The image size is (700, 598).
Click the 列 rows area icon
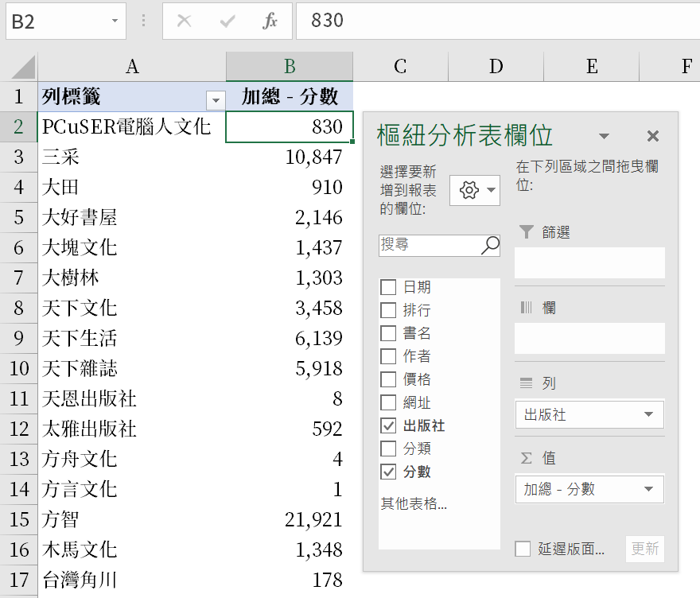click(x=527, y=383)
